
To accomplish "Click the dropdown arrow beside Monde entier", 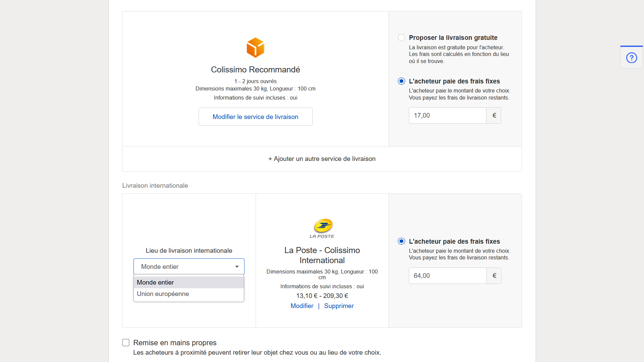I will 237,267.
